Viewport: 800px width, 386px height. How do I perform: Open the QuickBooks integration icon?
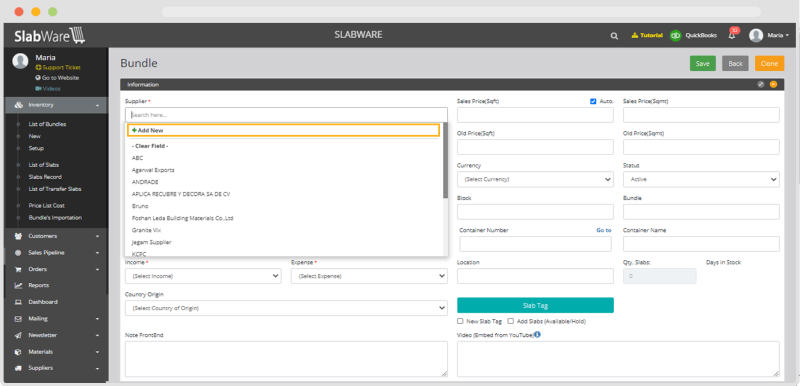coord(676,35)
